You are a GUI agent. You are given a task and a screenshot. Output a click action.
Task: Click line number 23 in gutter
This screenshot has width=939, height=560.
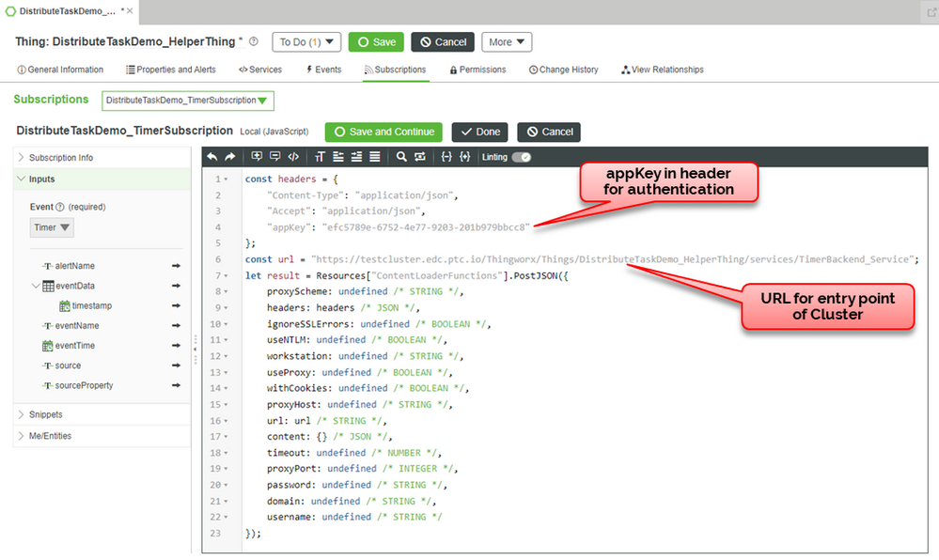pyautogui.click(x=215, y=533)
